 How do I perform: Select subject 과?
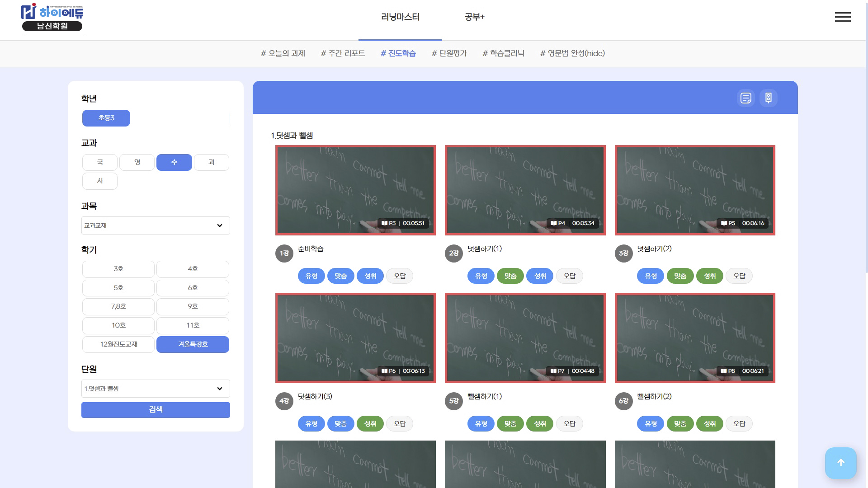pyautogui.click(x=212, y=162)
